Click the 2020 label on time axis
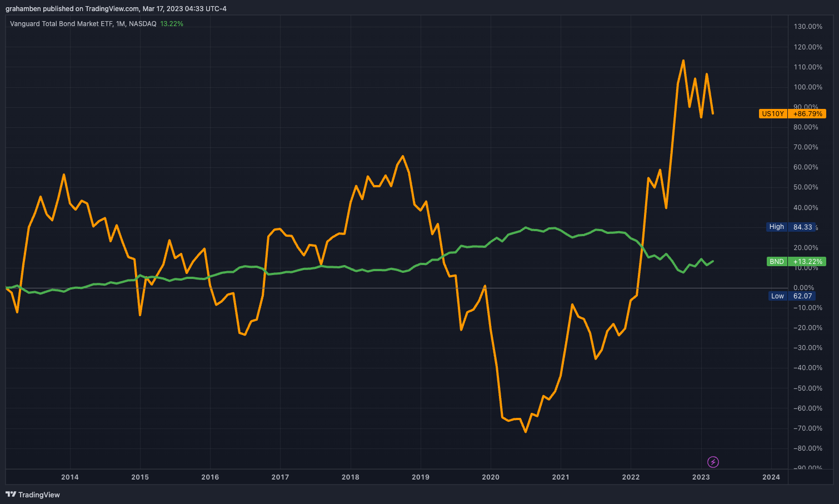The height and width of the screenshot is (504, 839). (491, 477)
